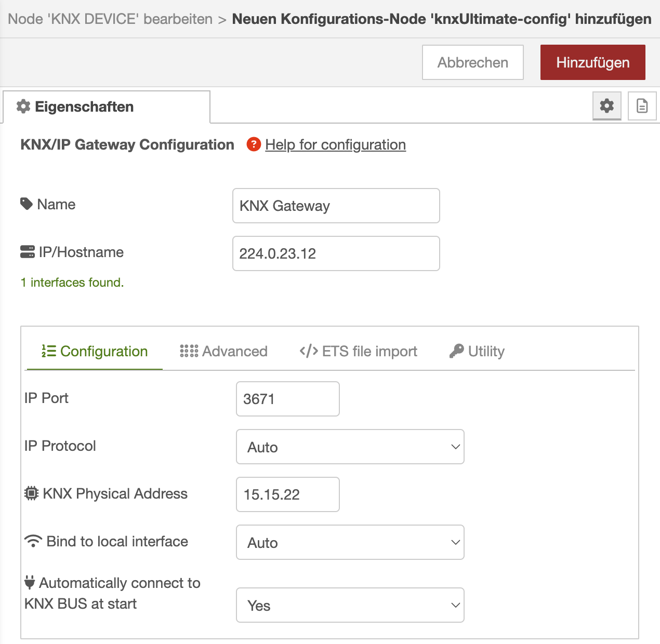Click the plug icon beside Automatically connect

click(30, 583)
